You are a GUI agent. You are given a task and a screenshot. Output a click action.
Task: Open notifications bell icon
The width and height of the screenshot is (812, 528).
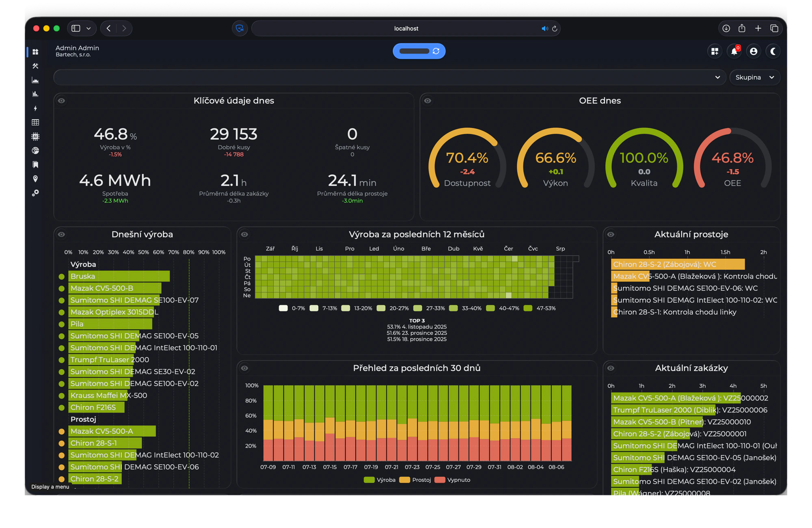click(734, 51)
